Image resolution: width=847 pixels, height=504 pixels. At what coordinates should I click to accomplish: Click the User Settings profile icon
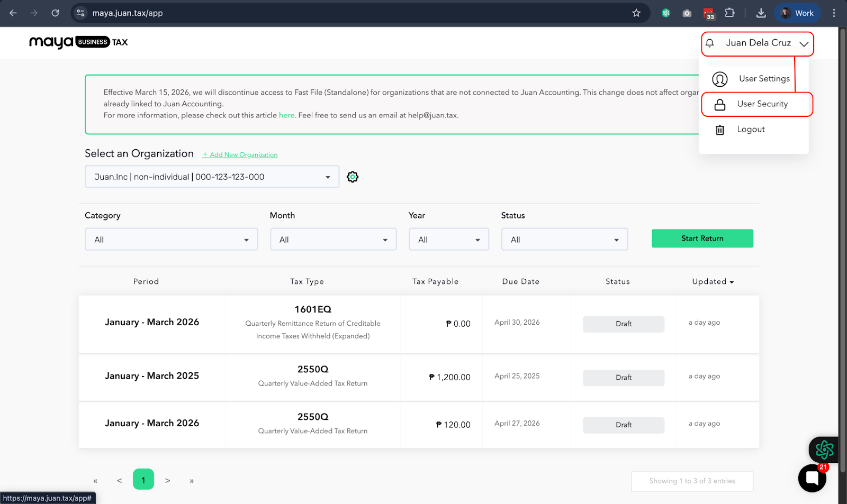(x=719, y=79)
